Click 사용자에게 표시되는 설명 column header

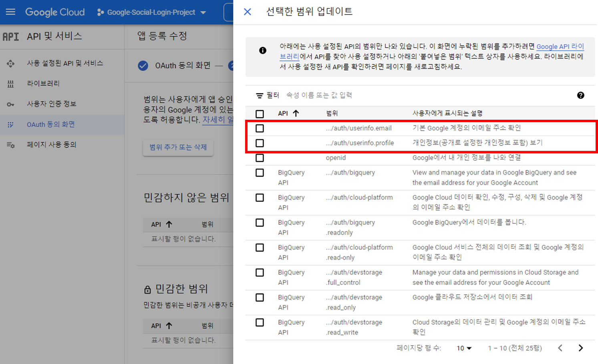pyautogui.click(x=447, y=113)
